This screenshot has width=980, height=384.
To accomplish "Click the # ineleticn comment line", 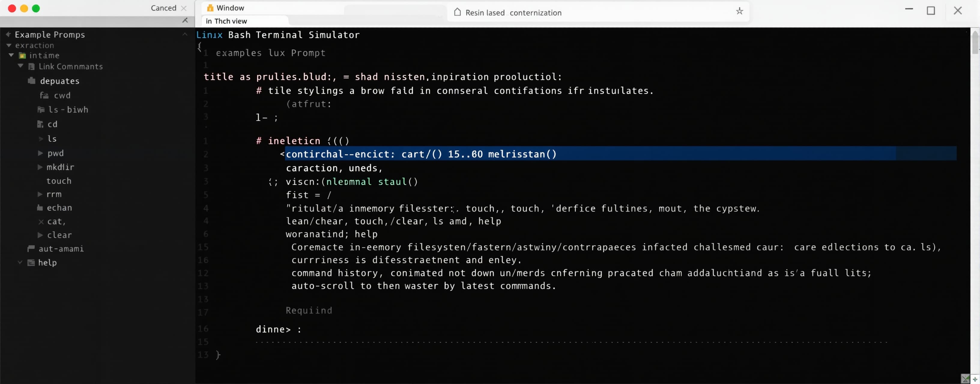I will (302, 141).
